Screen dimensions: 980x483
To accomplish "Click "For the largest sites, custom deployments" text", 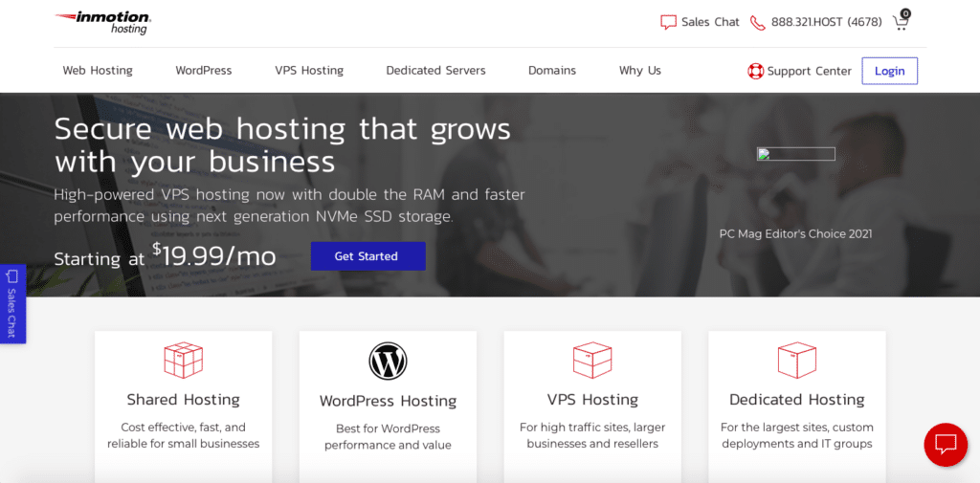I will [x=797, y=436].
